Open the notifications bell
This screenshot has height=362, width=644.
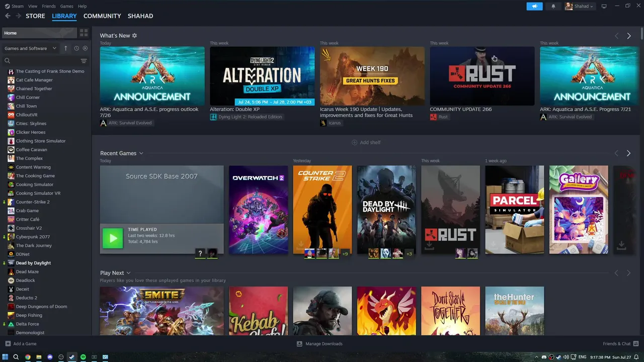553,6
